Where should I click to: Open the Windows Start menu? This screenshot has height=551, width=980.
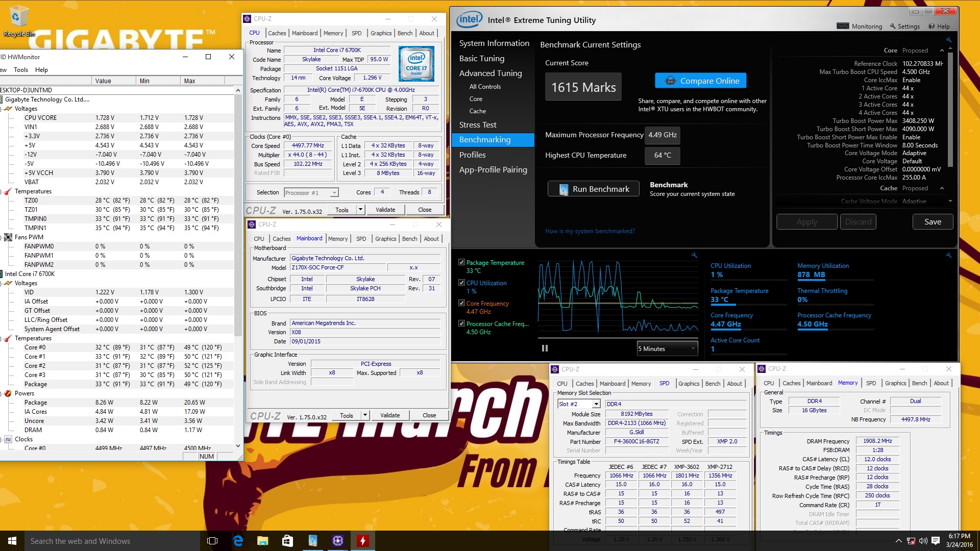point(12,541)
